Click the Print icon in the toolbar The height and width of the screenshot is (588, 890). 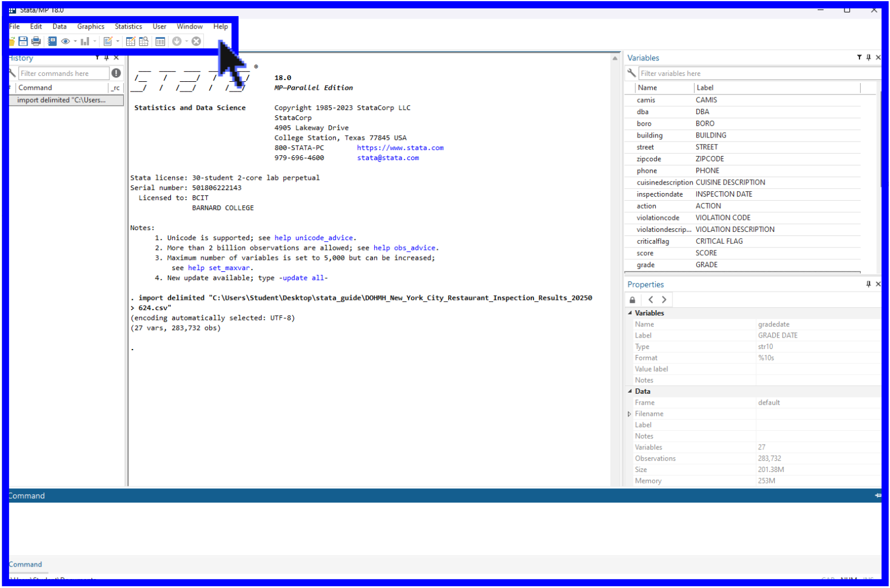click(36, 41)
